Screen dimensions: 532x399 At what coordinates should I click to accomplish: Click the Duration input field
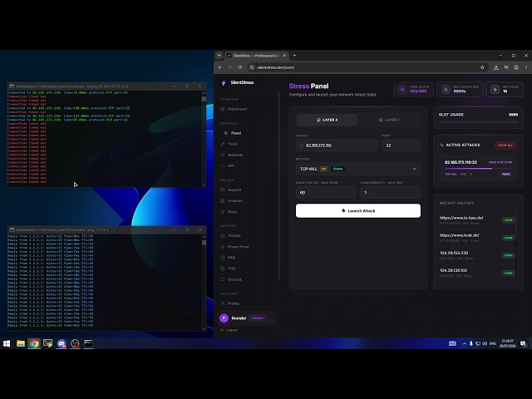click(x=326, y=193)
